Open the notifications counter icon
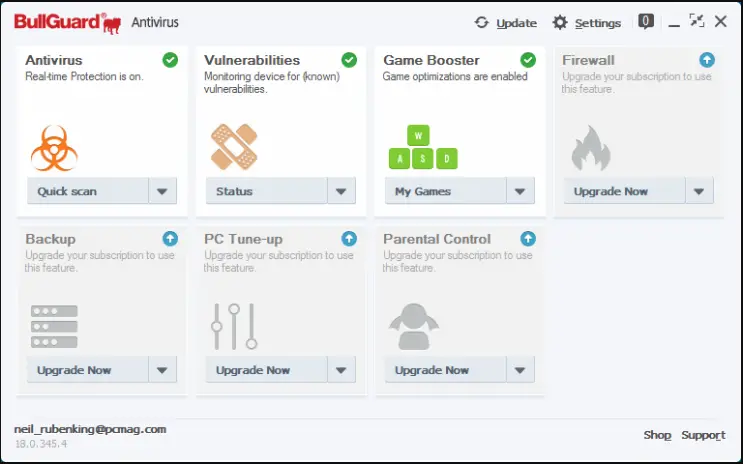 tap(646, 21)
